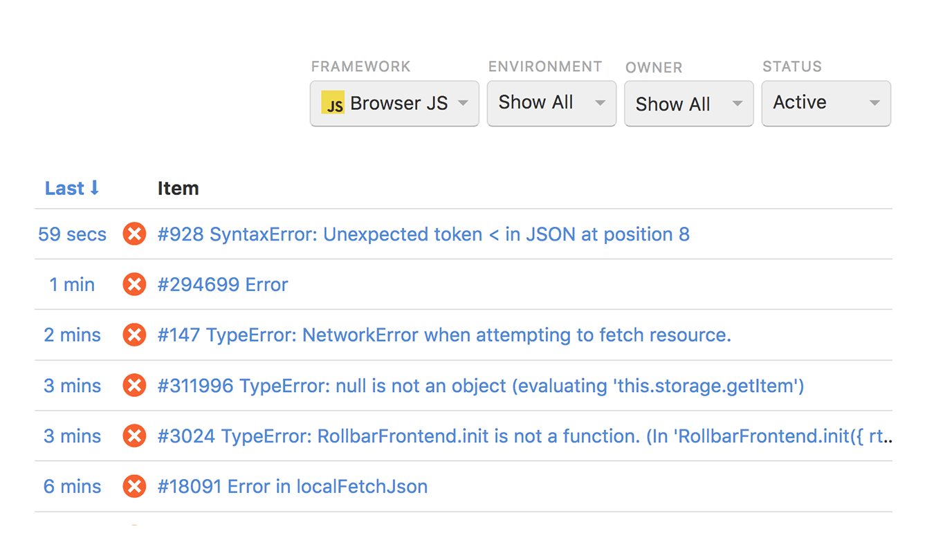Open the Owner filter dropdown
The height and width of the screenshot is (560, 934).
pos(688,104)
